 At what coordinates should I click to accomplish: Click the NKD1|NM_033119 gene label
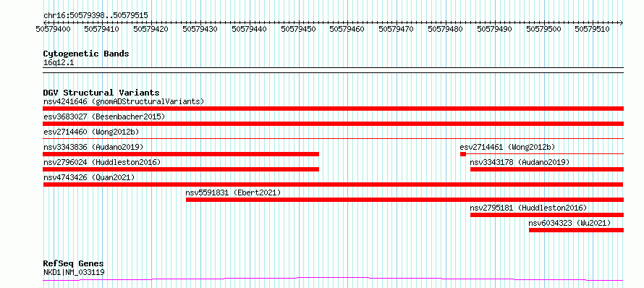coord(74,272)
